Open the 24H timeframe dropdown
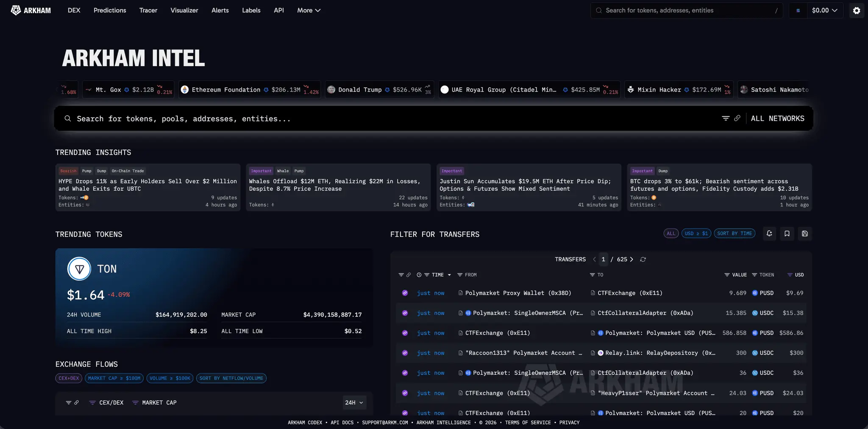868x429 pixels. click(354, 403)
